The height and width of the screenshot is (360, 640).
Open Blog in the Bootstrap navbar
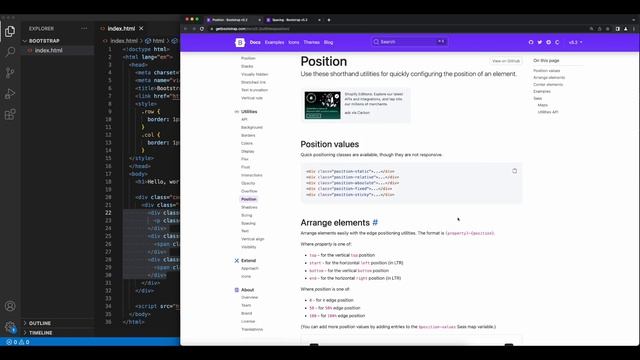tap(329, 42)
